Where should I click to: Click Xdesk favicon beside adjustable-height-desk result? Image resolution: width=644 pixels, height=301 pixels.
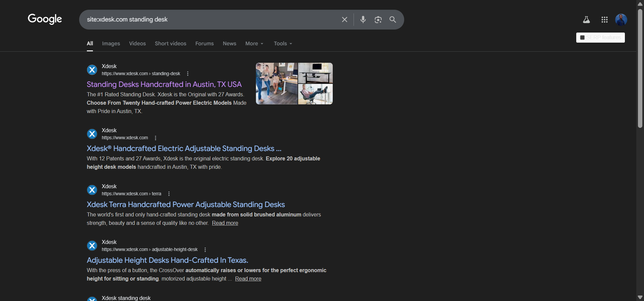[x=92, y=246]
